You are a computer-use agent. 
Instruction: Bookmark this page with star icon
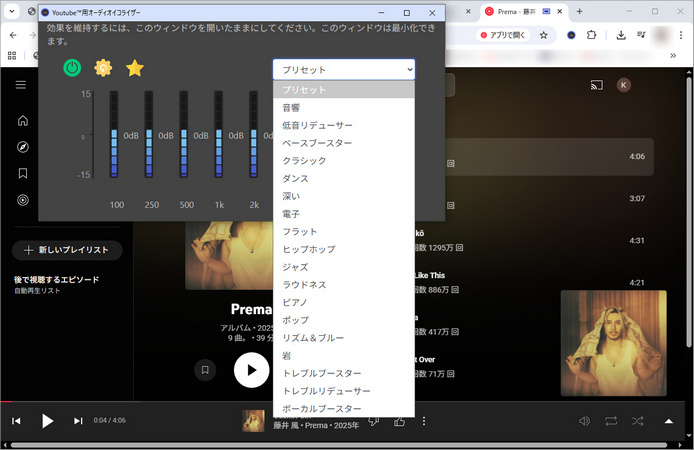[x=544, y=35]
